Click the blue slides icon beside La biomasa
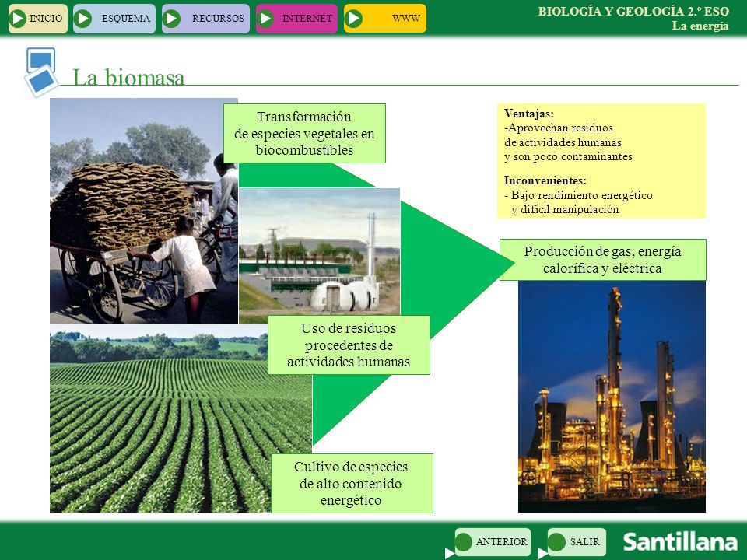The image size is (747, 560). coord(41,72)
